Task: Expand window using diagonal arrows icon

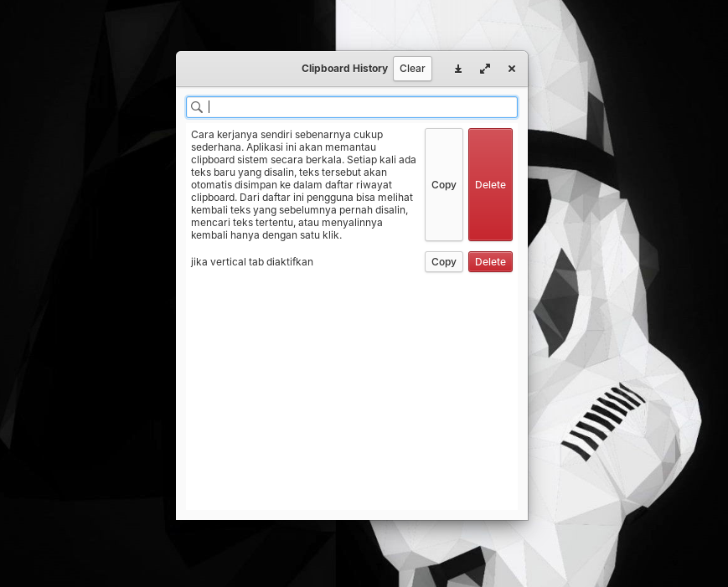Action: coord(485,69)
